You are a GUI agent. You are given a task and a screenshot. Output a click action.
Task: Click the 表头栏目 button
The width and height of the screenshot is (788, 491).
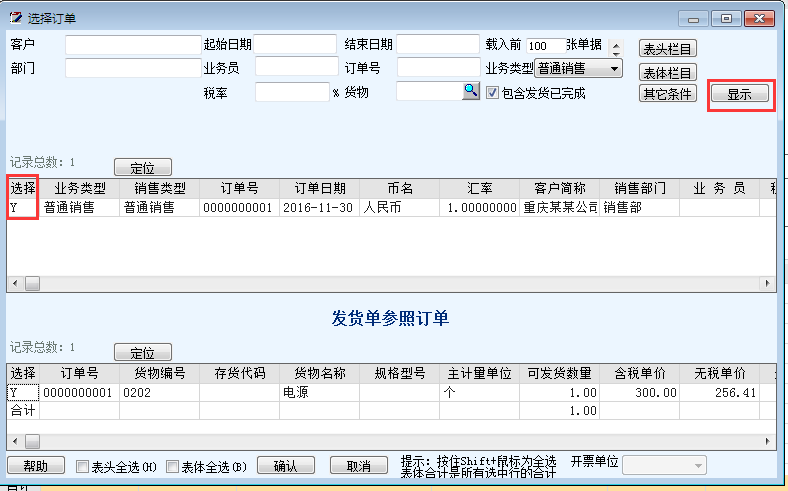667,48
